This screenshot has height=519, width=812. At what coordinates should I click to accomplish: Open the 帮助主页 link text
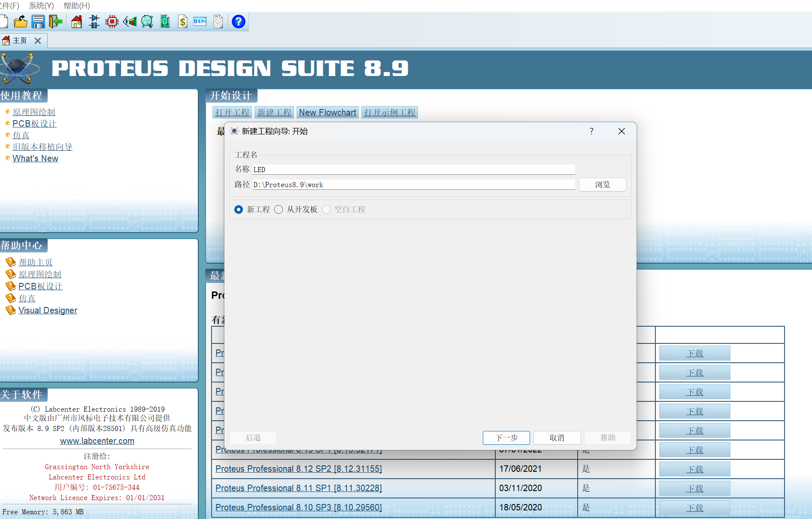pos(36,262)
